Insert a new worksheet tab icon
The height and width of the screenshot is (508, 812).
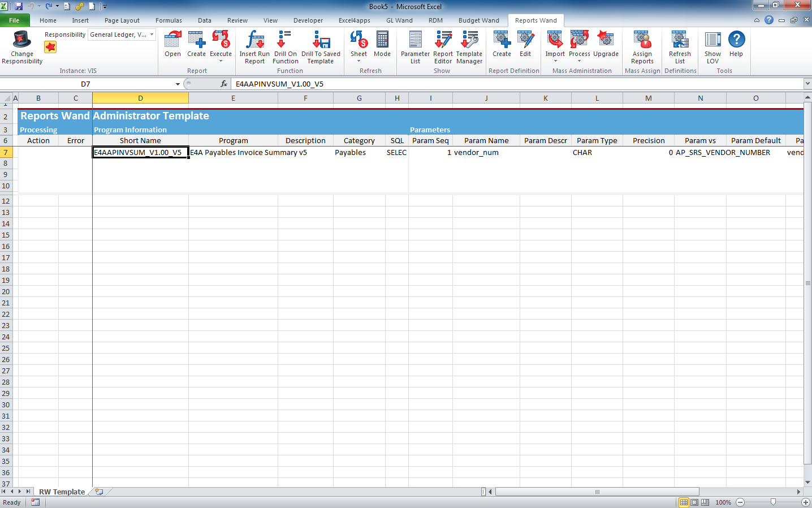[99, 492]
